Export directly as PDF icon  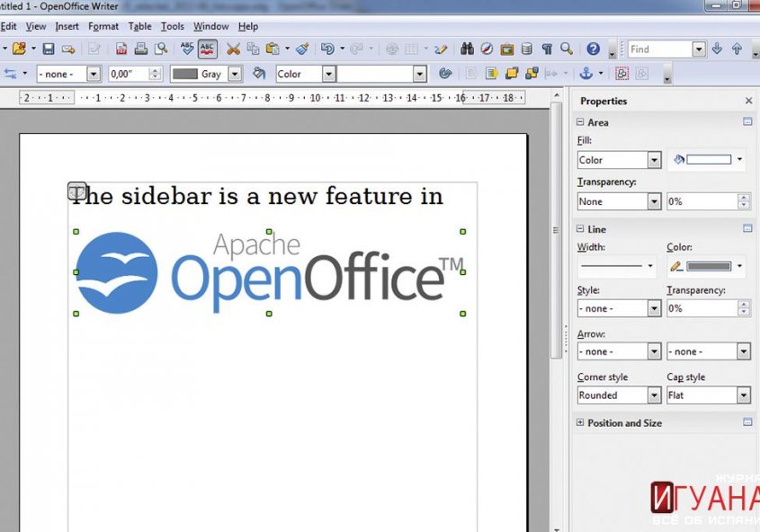(x=121, y=49)
